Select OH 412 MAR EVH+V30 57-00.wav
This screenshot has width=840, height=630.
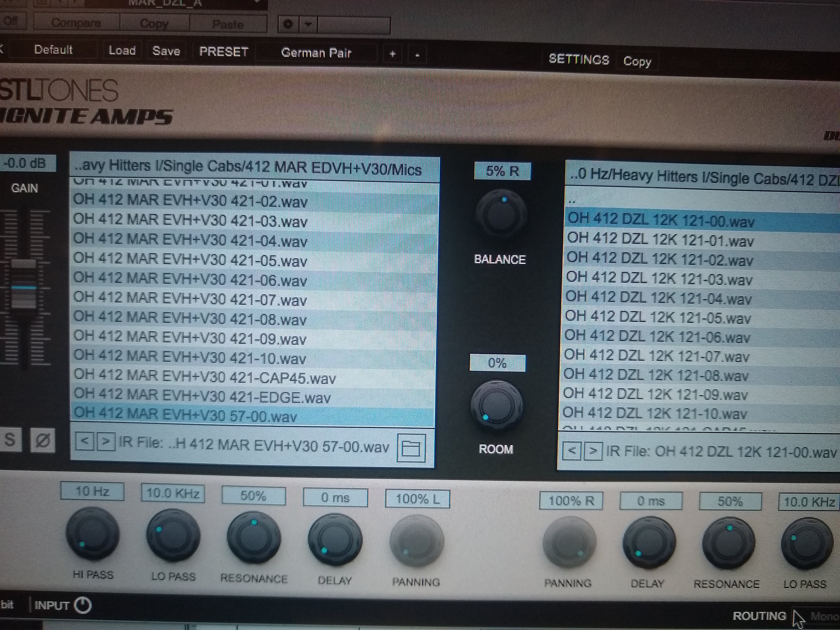(252, 416)
